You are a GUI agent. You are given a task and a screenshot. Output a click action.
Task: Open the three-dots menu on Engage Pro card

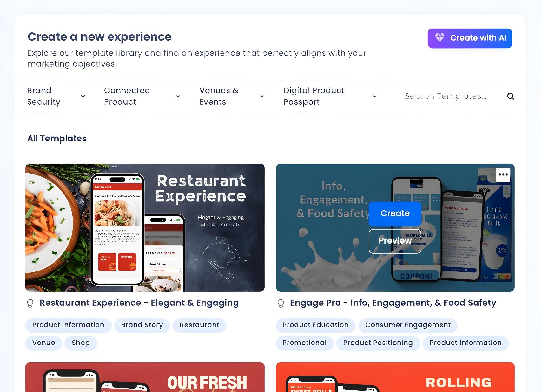tap(503, 175)
